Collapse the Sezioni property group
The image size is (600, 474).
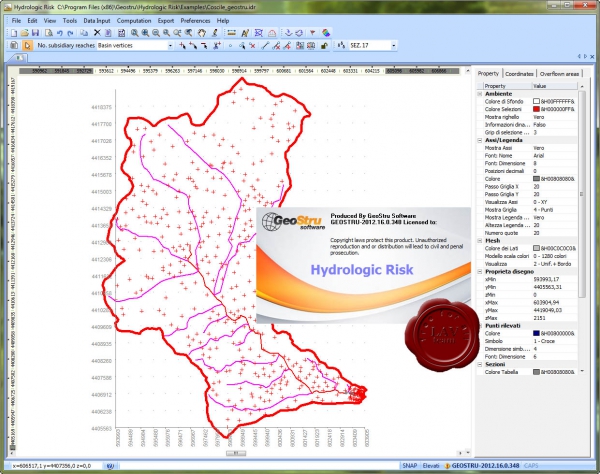tap(480, 364)
